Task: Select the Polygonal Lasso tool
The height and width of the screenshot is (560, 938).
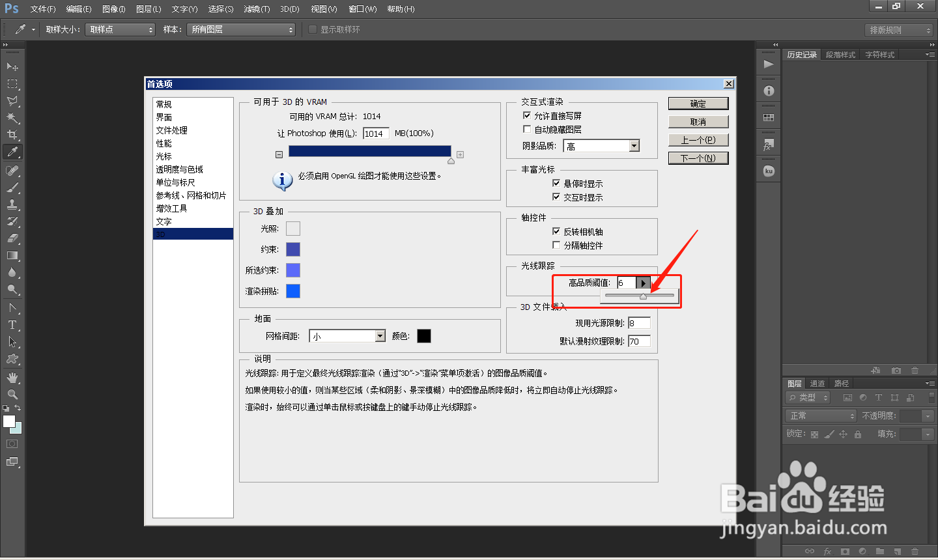Action: click(12, 101)
